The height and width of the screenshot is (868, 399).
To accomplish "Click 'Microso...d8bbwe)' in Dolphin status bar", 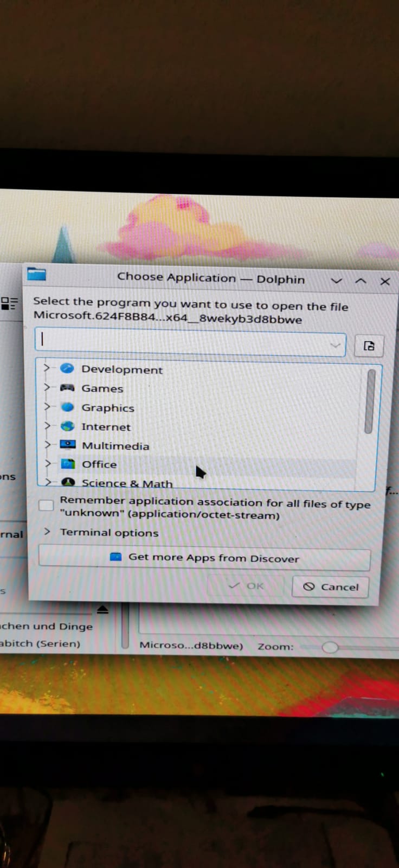I will coord(191,645).
